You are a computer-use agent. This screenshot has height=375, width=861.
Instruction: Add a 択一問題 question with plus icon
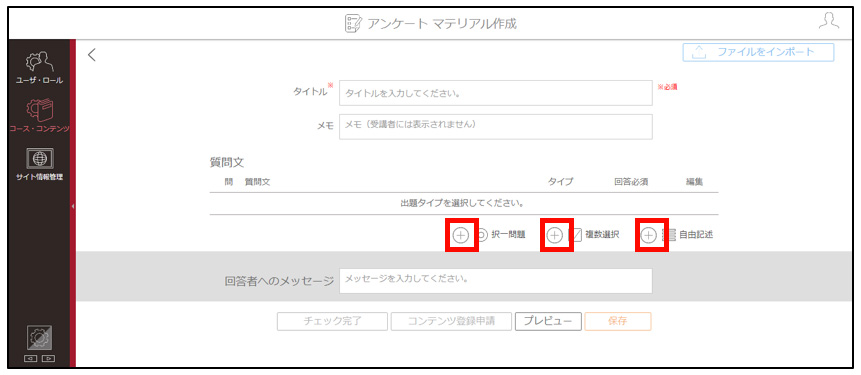[461, 235]
